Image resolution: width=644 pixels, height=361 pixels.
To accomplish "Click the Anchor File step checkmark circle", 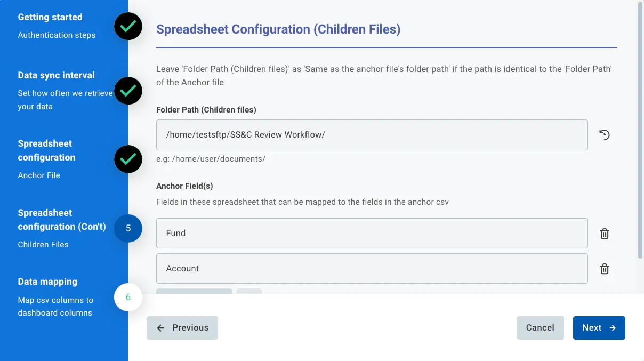I will point(128,159).
